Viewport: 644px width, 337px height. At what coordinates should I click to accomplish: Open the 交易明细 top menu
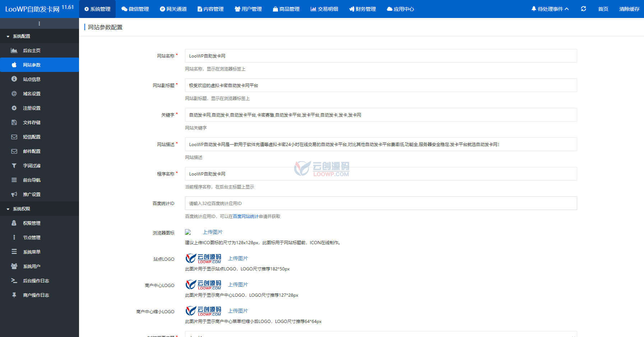324,9
